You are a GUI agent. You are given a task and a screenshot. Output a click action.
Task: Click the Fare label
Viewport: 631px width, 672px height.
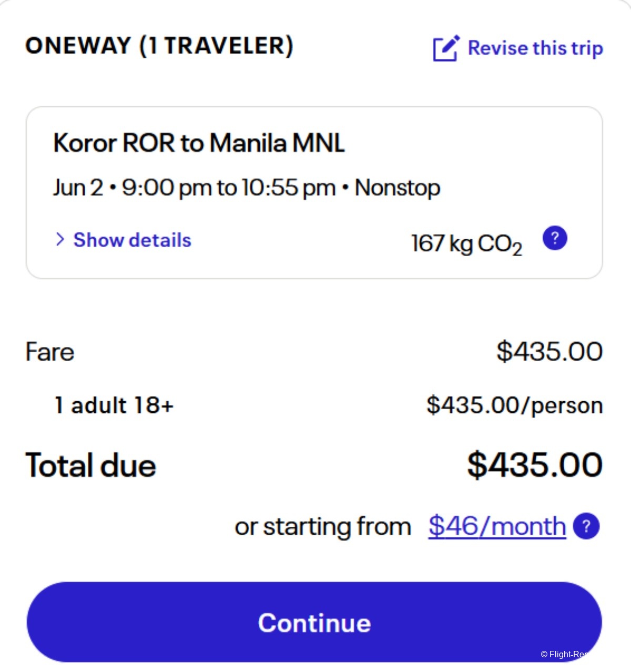tap(50, 352)
